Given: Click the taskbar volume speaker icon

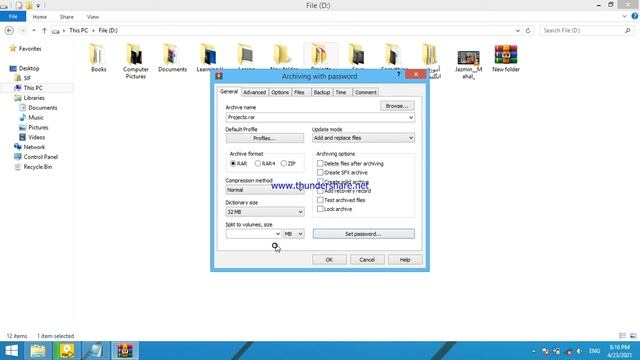Looking at the screenshot, I should point(579,351).
